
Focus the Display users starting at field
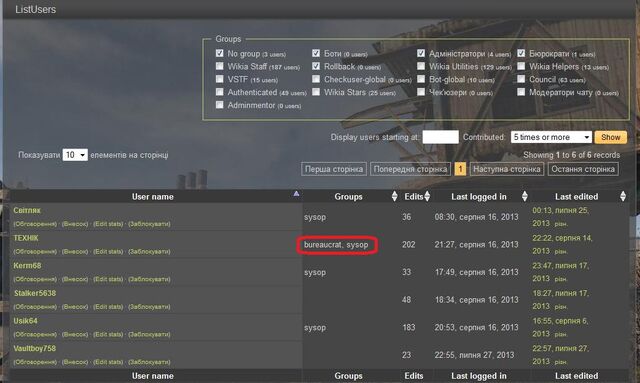click(440, 137)
